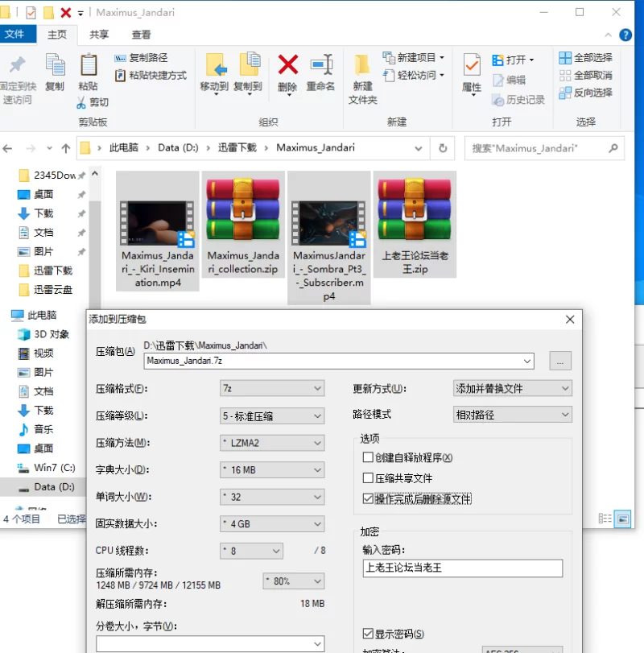Screen dimensions: 644x653
Task: Click Select All (全部选择)
Action: click(x=585, y=58)
